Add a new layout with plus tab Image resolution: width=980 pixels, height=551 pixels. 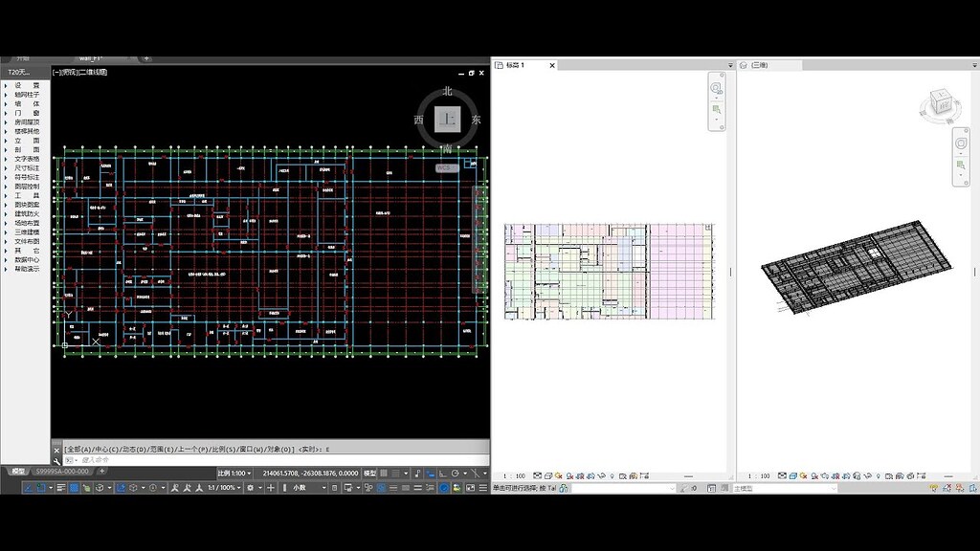click(x=101, y=472)
